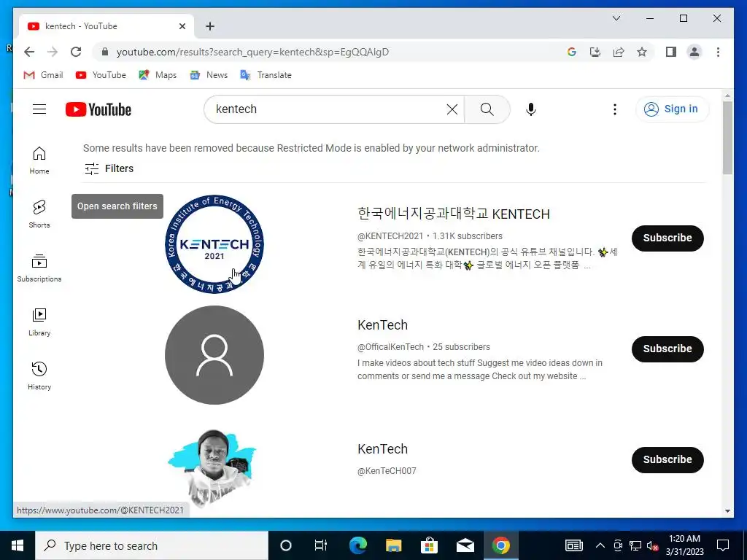This screenshot has width=747, height=560.
Task: Click the magnifier search button
Action: pos(487,109)
